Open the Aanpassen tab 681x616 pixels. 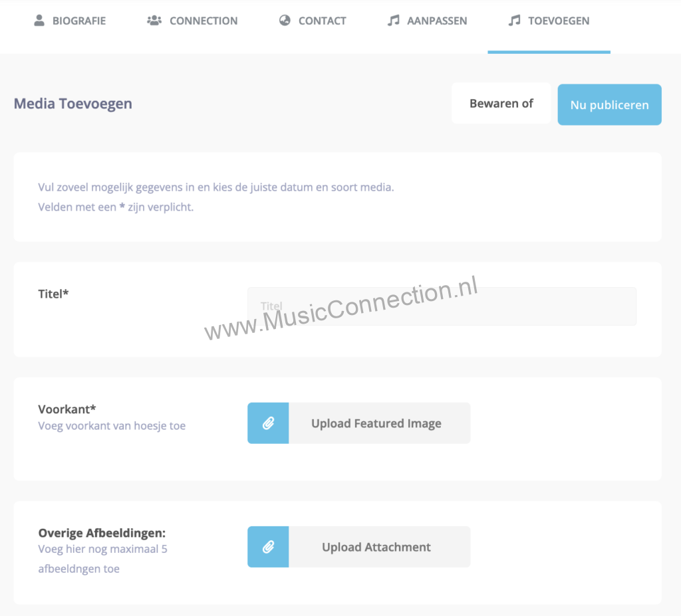coord(437,21)
